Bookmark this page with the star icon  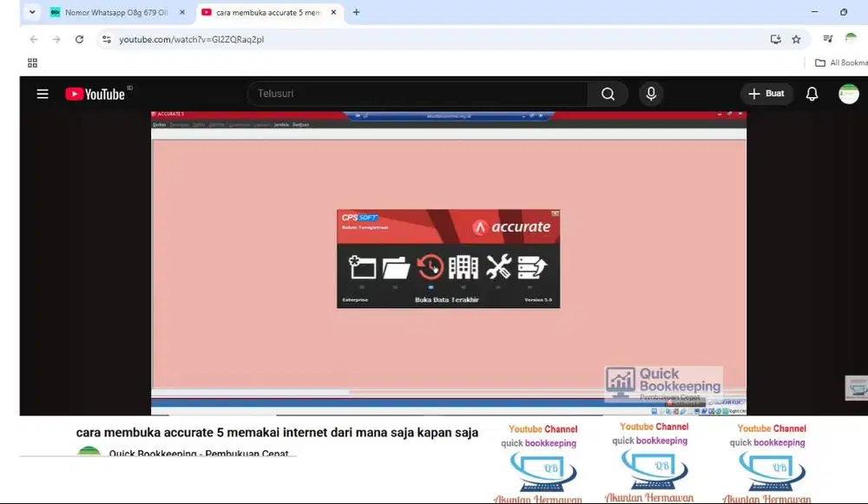796,39
